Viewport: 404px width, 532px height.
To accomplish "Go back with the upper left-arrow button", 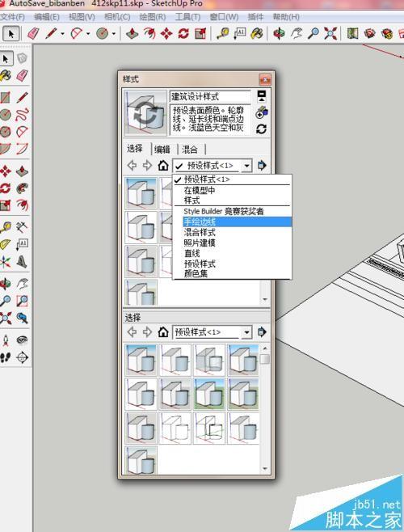I will [132, 166].
